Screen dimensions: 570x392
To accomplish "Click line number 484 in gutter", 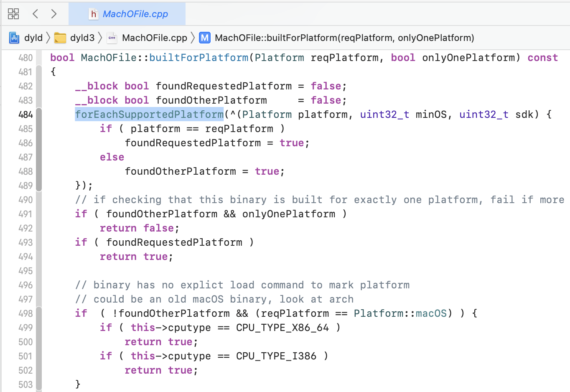I will (25, 115).
